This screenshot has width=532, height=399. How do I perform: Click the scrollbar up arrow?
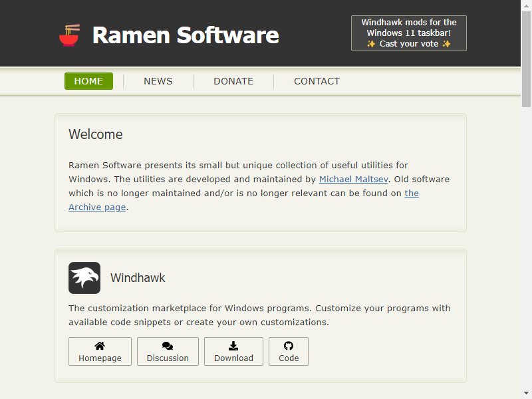[x=526, y=5]
